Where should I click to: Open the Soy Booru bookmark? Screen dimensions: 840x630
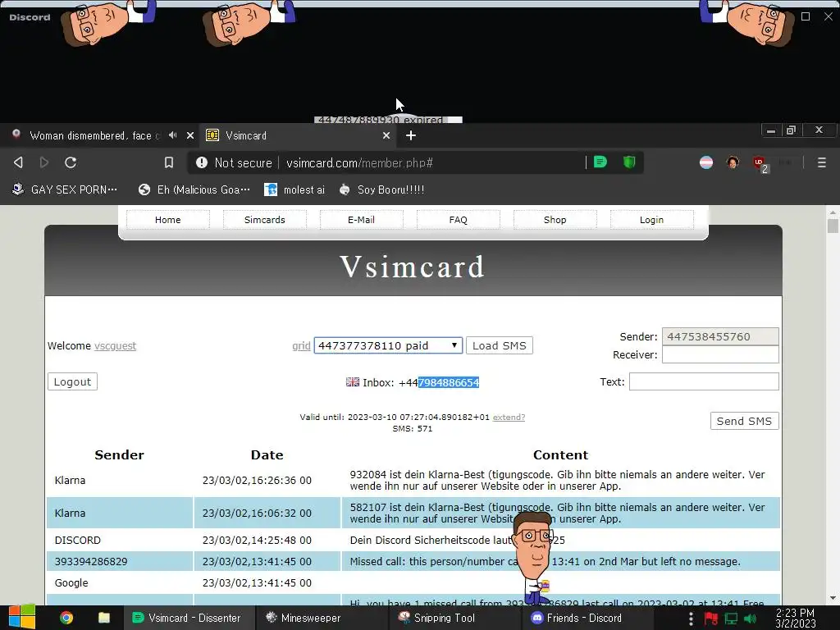[382, 189]
